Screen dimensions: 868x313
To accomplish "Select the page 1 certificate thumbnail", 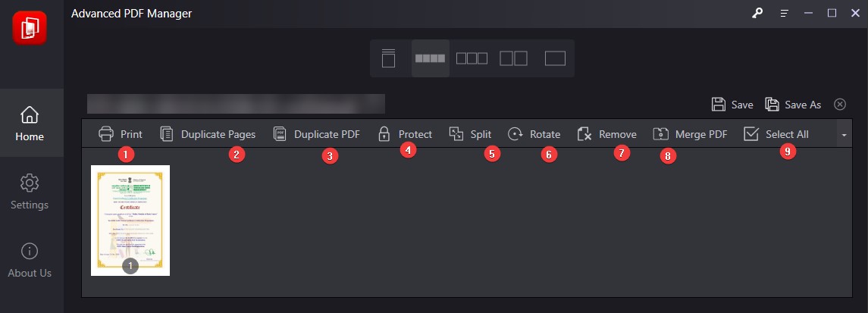I will click(130, 219).
